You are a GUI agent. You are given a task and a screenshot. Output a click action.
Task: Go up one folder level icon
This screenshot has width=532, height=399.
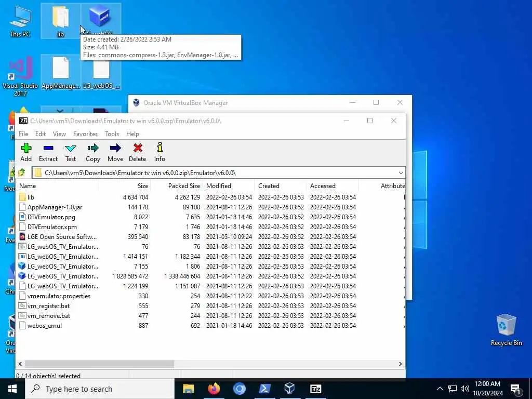22,172
